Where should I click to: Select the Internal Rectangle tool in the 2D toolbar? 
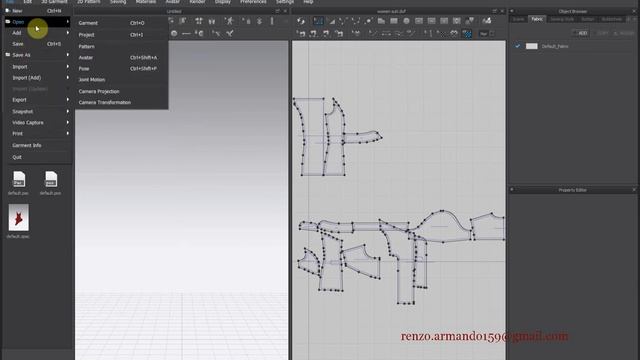[x=431, y=21]
